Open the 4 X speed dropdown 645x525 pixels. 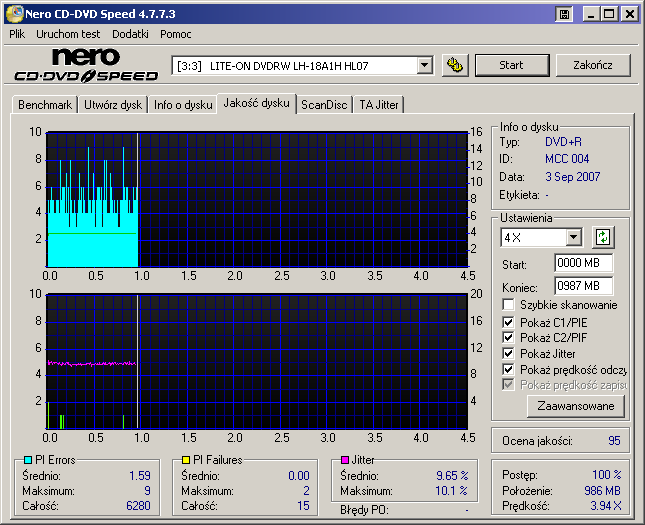point(573,237)
